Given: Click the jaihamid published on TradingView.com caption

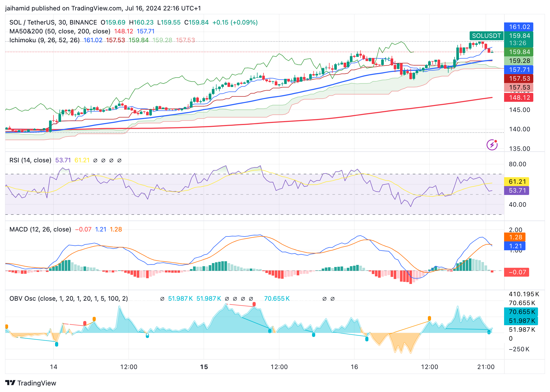Looking at the screenshot, I should point(103,8).
